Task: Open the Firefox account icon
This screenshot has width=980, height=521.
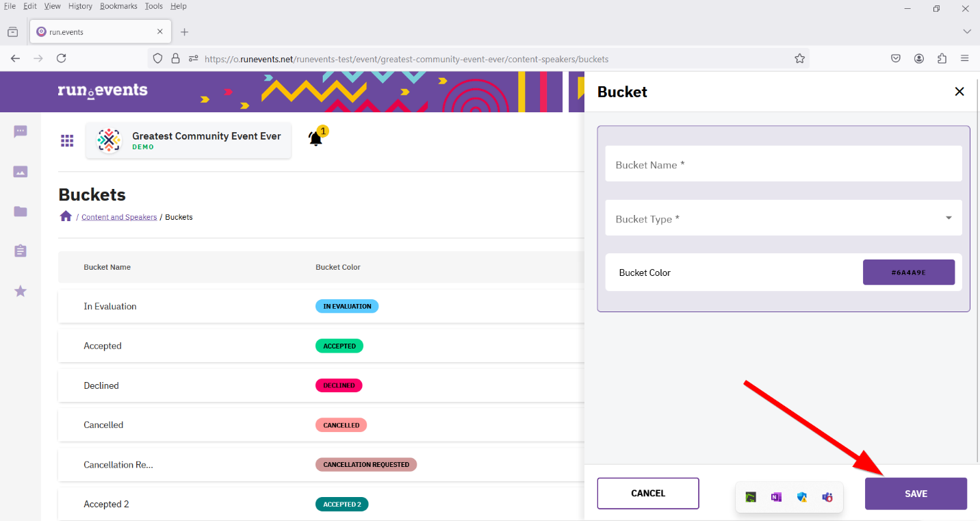Action: (x=919, y=59)
